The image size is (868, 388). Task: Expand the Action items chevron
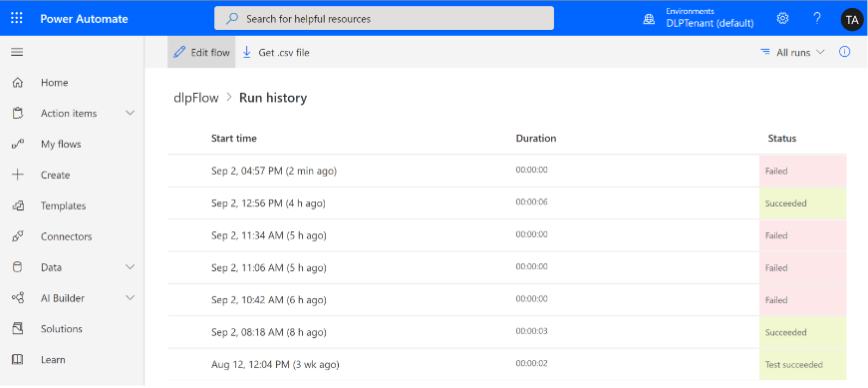(x=131, y=113)
